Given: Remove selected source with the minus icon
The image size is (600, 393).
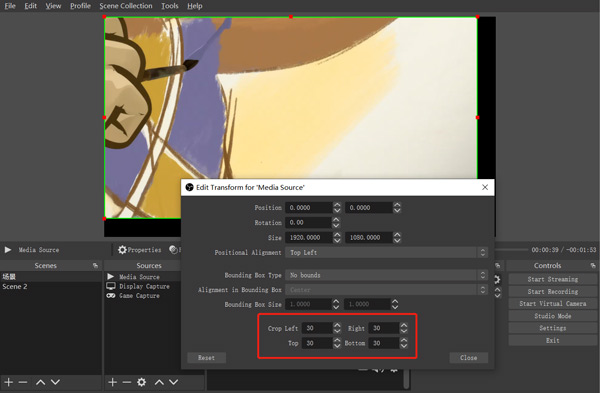Looking at the screenshot, I should pos(127,382).
